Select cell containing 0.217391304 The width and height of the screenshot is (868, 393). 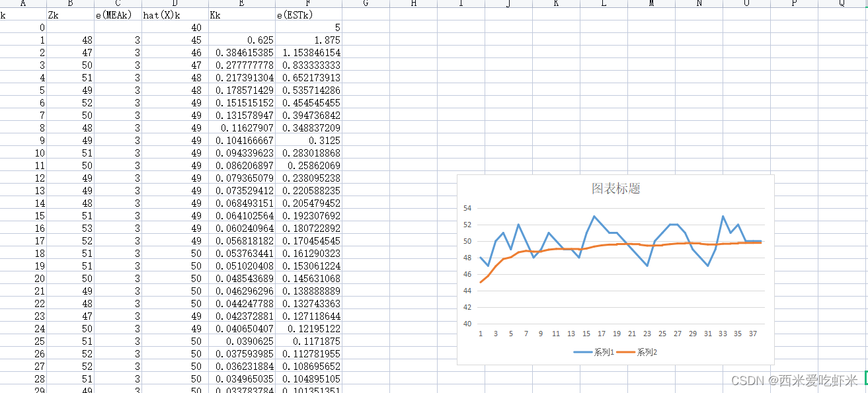point(242,77)
